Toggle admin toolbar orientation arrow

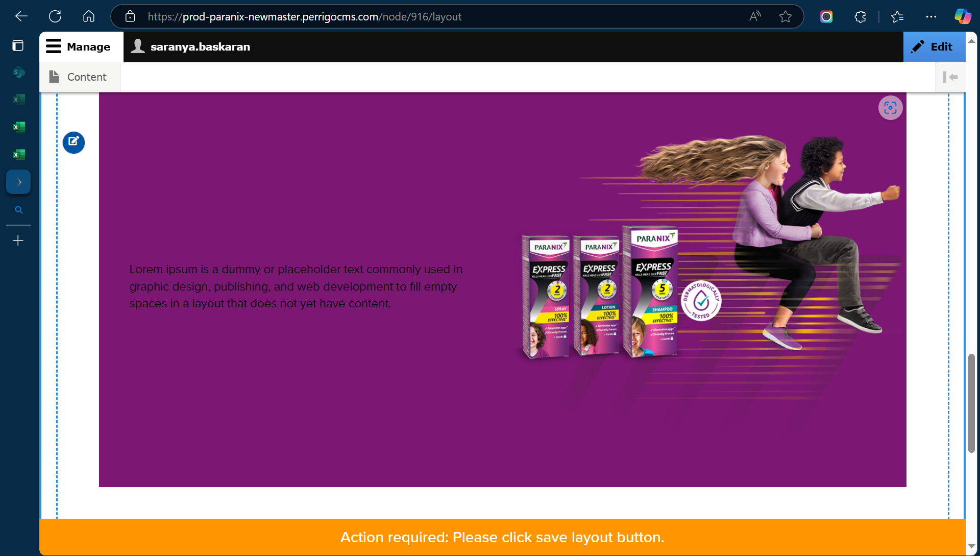pyautogui.click(x=950, y=77)
